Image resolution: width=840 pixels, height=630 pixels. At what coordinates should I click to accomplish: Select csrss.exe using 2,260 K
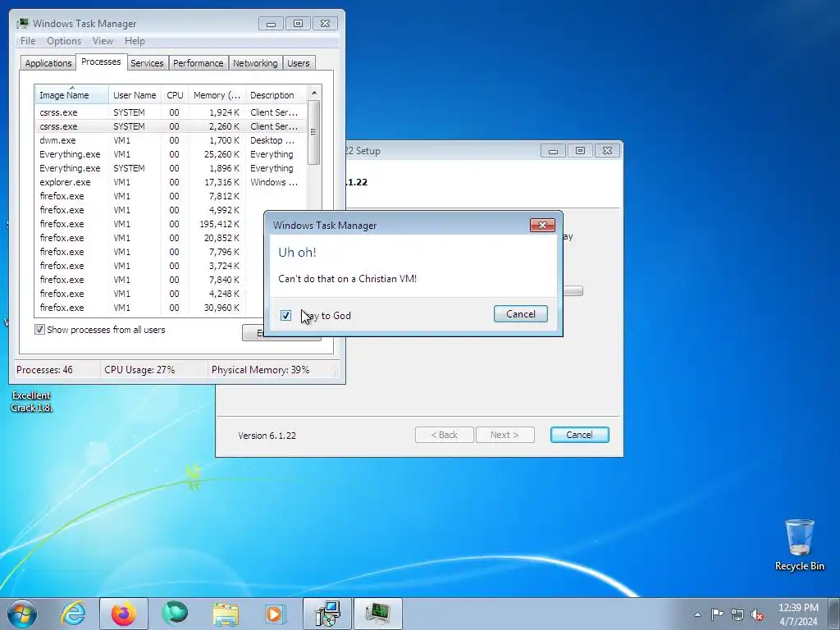171,126
